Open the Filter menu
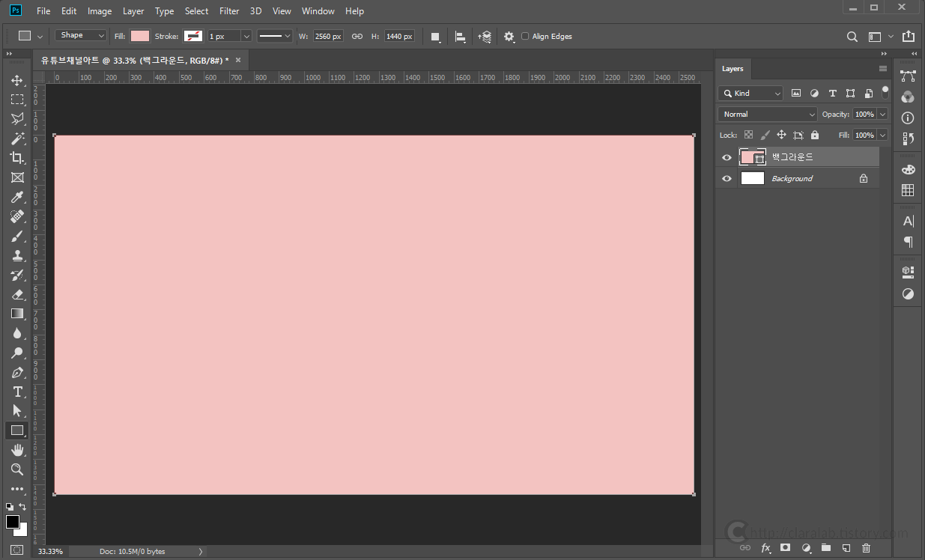The height and width of the screenshot is (560, 925). (x=229, y=11)
